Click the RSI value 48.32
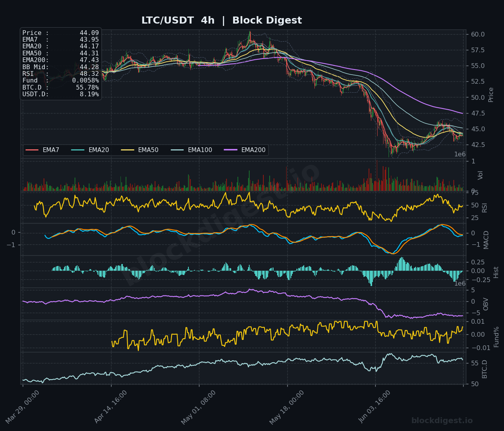504x431 pixels. pyautogui.click(x=89, y=74)
